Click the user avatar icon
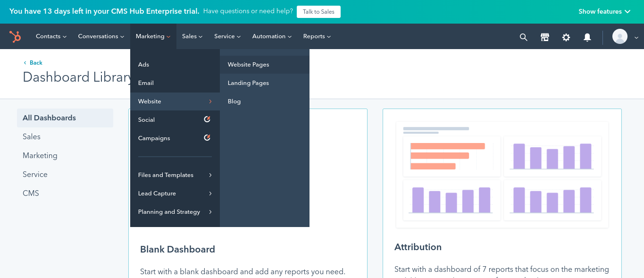The image size is (644, 278). pyautogui.click(x=620, y=36)
